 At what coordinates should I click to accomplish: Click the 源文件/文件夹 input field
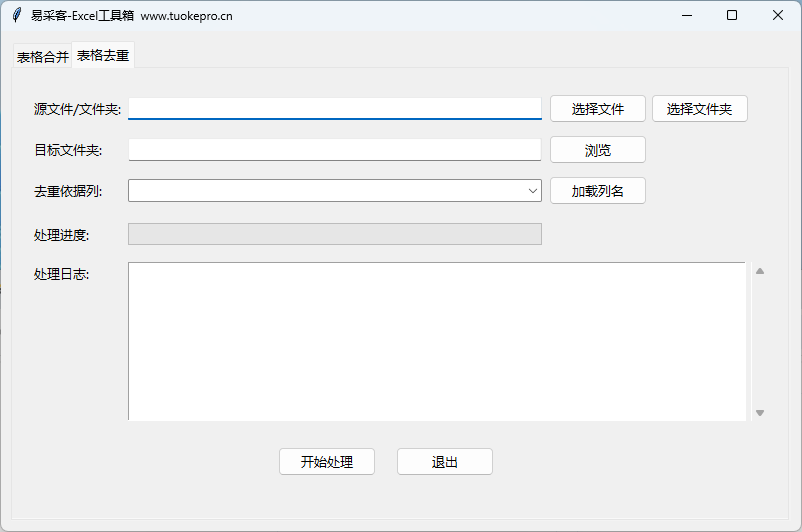click(335, 108)
